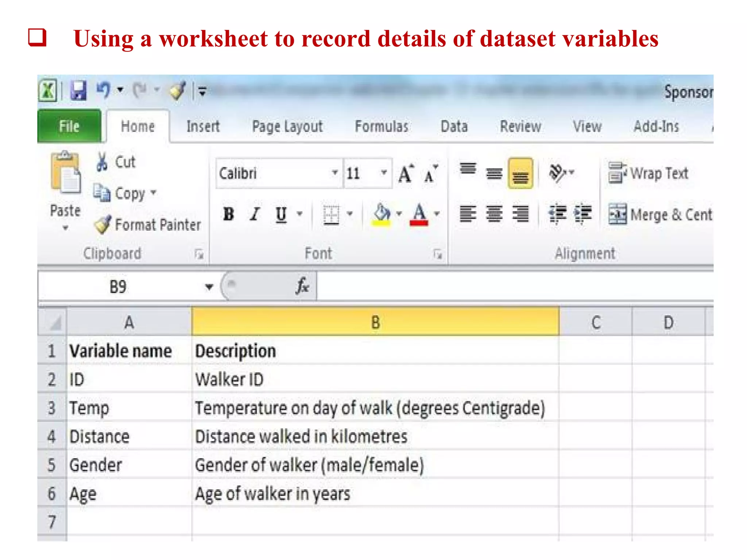Decrease font size with Shrink Font

coord(431,174)
